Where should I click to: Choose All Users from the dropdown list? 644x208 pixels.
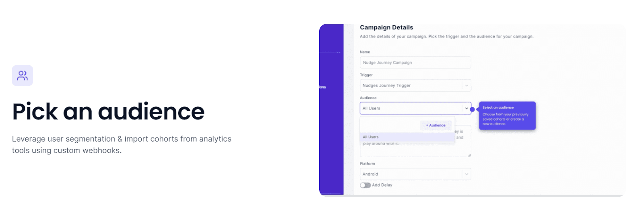pos(407,137)
